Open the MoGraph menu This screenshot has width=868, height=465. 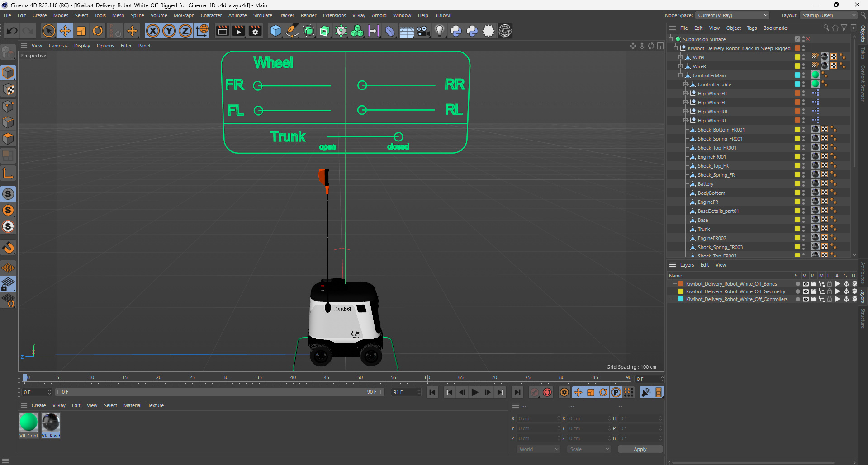click(184, 15)
